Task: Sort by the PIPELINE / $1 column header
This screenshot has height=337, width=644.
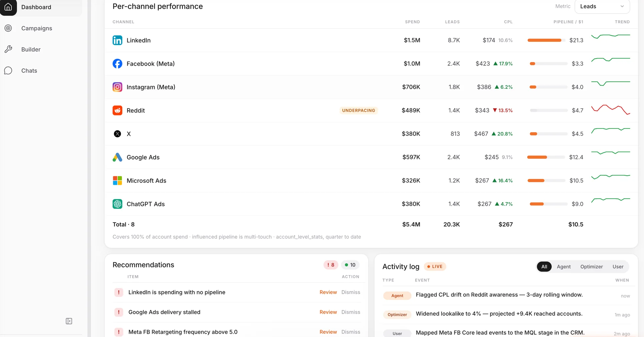Action: coord(568,22)
